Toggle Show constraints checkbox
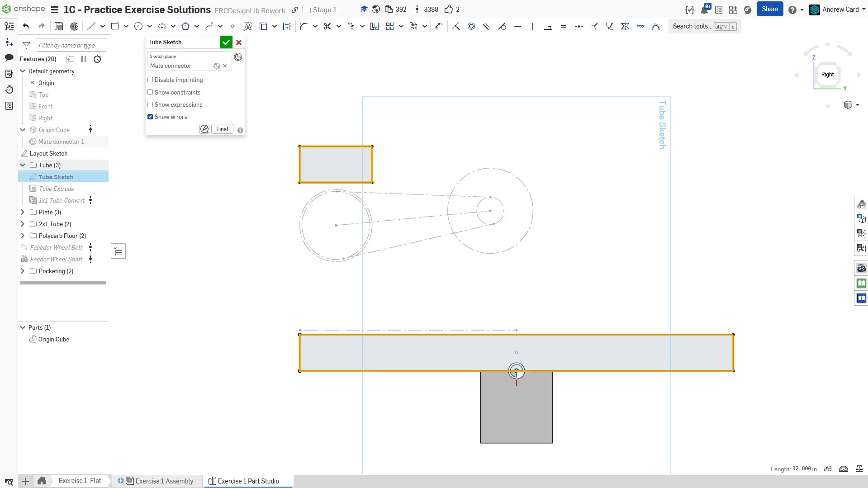Image resolution: width=868 pixels, height=488 pixels. pyautogui.click(x=150, y=92)
